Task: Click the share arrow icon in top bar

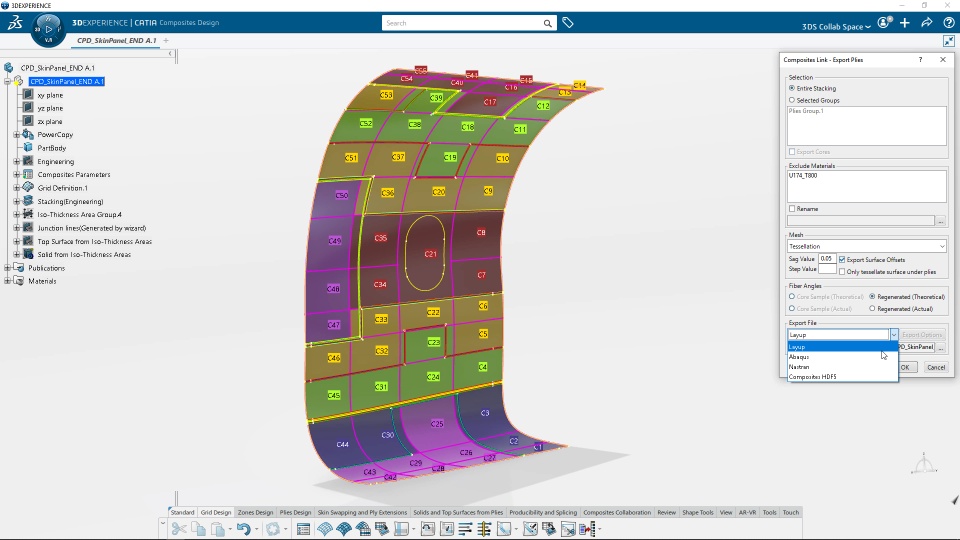Action: 927,23
